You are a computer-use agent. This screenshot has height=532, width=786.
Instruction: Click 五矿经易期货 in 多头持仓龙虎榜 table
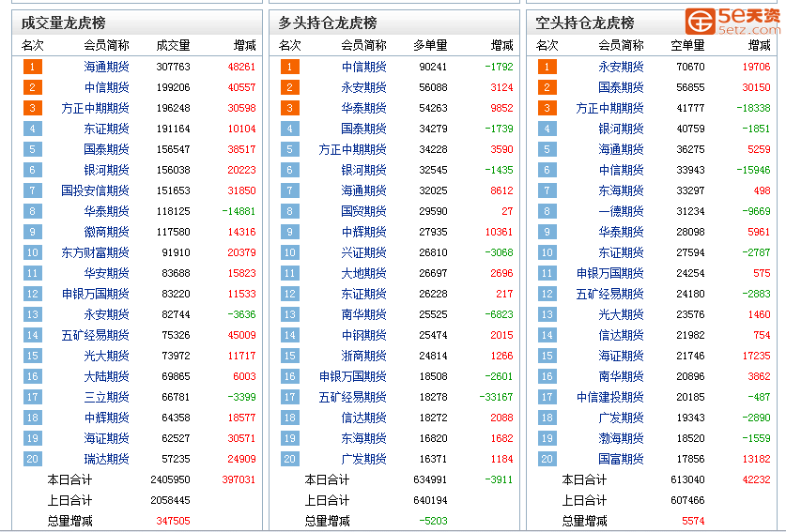point(352,397)
